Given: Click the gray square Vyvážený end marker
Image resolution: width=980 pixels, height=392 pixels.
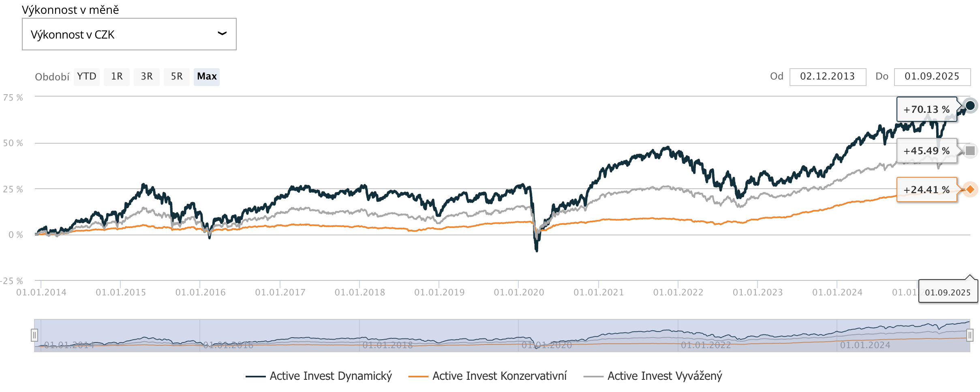Looking at the screenshot, I should [x=970, y=151].
